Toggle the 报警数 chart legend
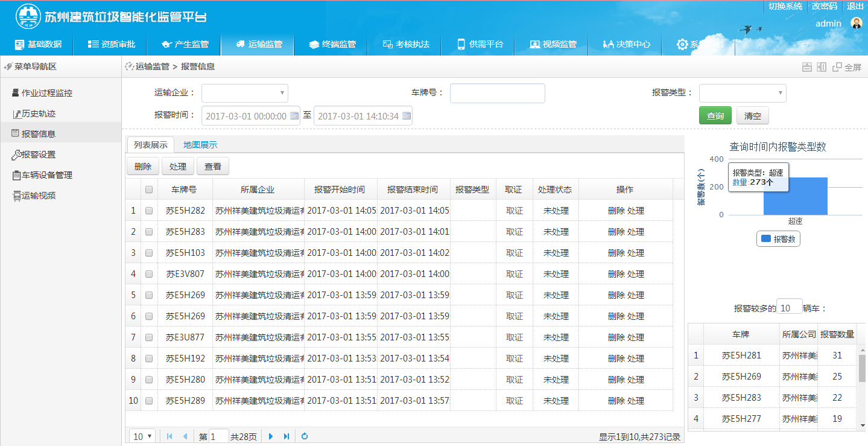The height and width of the screenshot is (446, 868). coord(778,239)
